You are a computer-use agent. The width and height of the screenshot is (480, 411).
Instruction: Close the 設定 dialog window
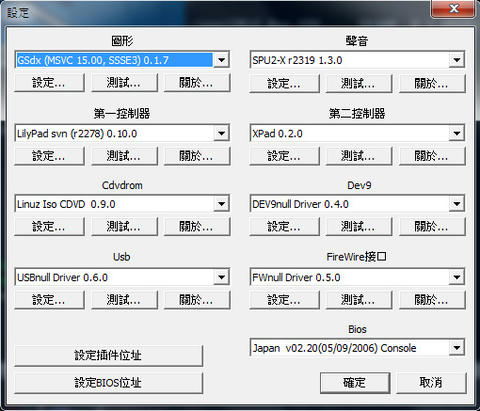(x=454, y=8)
